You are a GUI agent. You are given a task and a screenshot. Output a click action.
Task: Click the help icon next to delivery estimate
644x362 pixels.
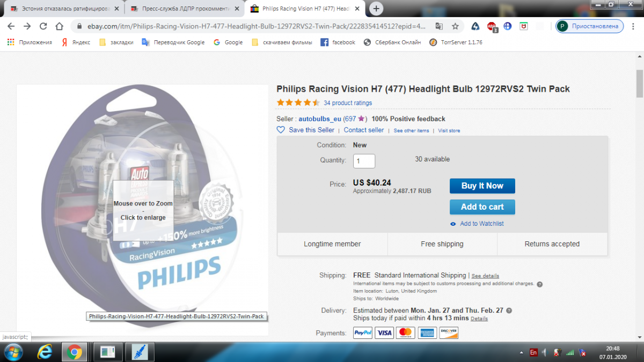click(x=509, y=311)
